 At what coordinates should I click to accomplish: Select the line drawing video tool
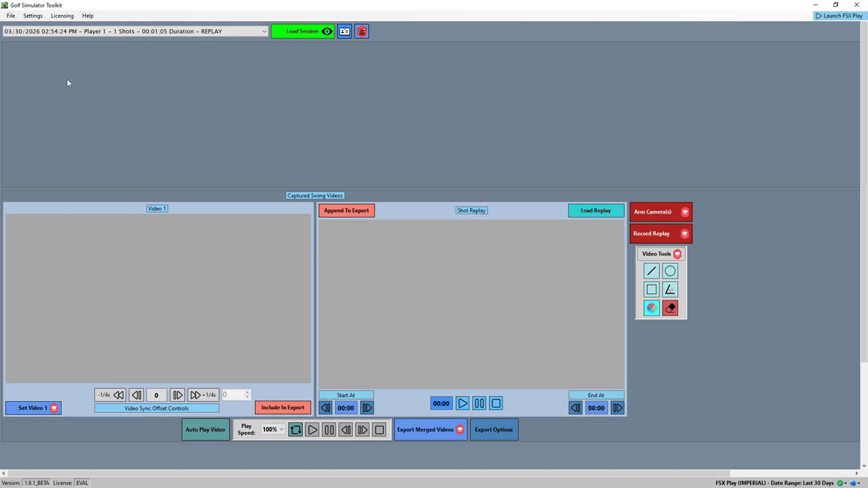[x=651, y=271]
